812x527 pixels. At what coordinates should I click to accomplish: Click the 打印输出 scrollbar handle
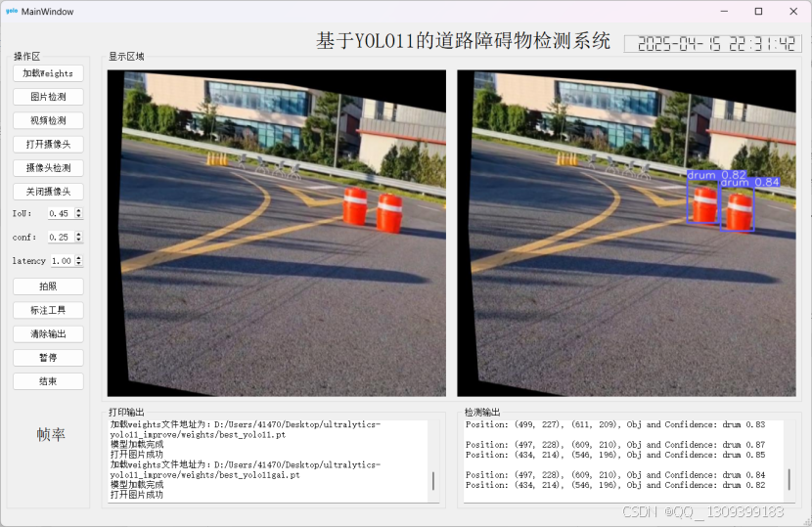(x=433, y=481)
